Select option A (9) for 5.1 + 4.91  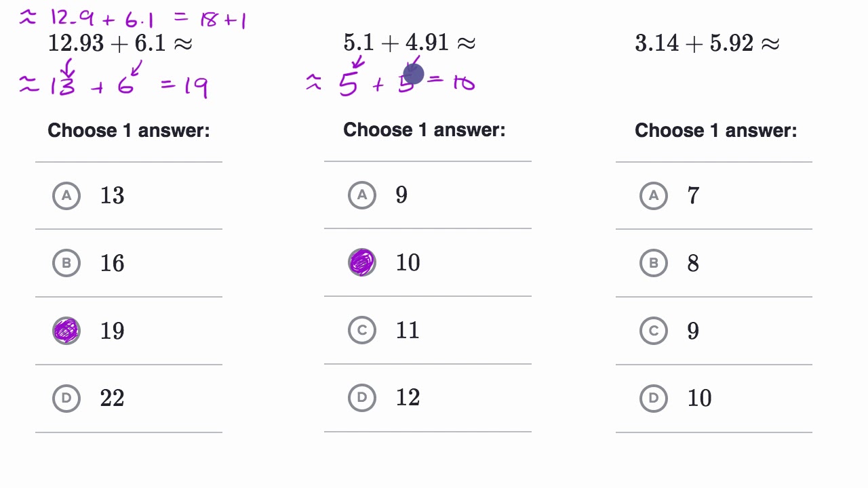(362, 195)
